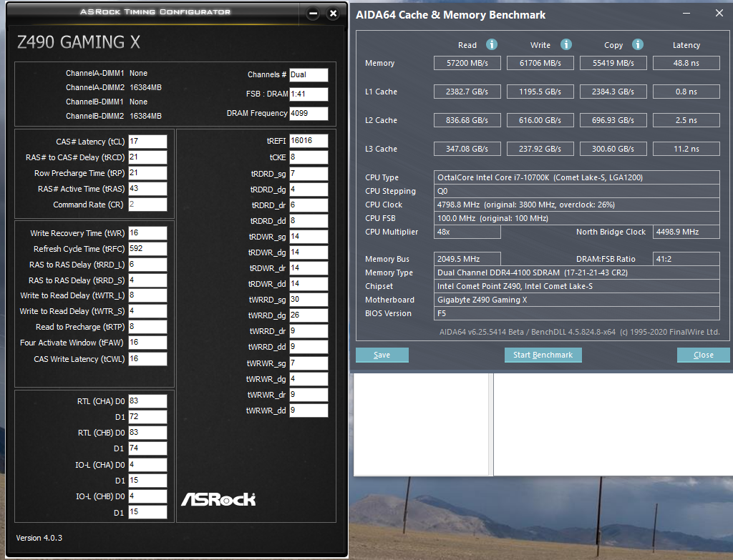Click the Motherboard value Gigabyte Z490 Gaming X
Image resolution: width=733 pixels, height=560 pixels.
pyautogui.click(x=576, y=300)
